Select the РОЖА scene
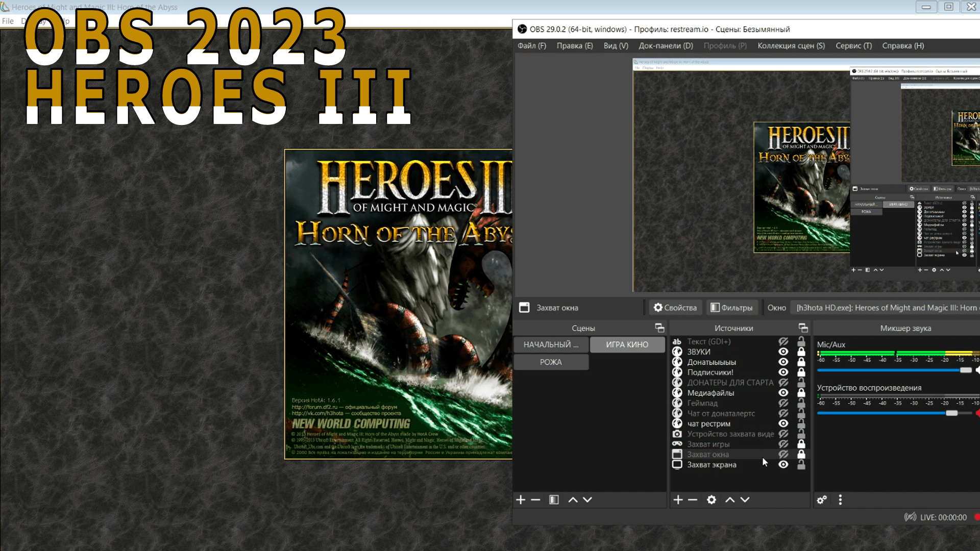This screenshot has height=551, width=980. tap(551, 362)
